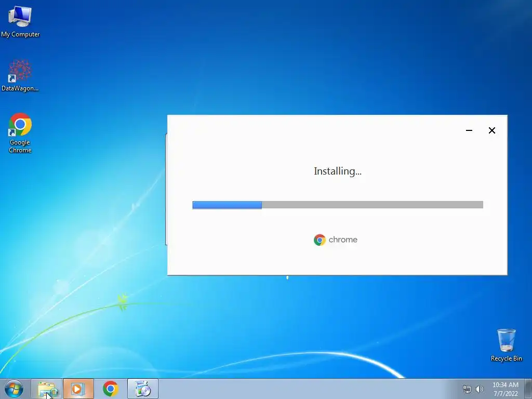Click the network tray icon
The height and width of the screenshot is (399, 532).
click(467, 389)
